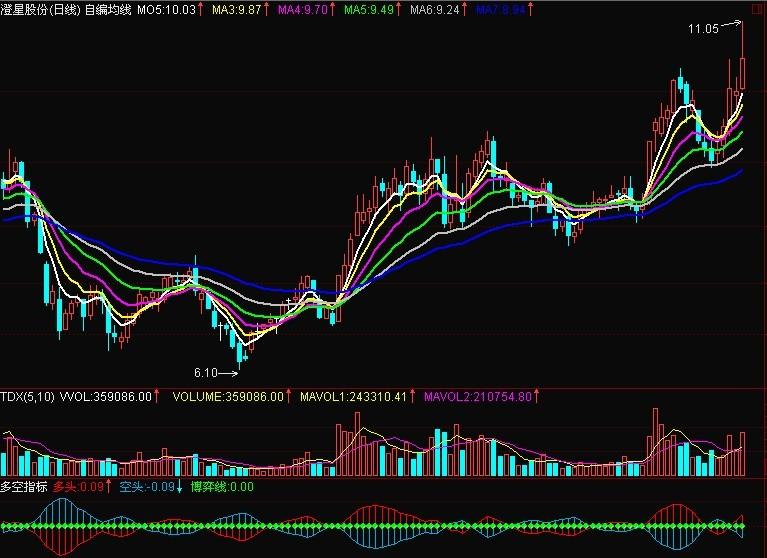Click the 澄星股份(日线) chart title

point(40,10)
